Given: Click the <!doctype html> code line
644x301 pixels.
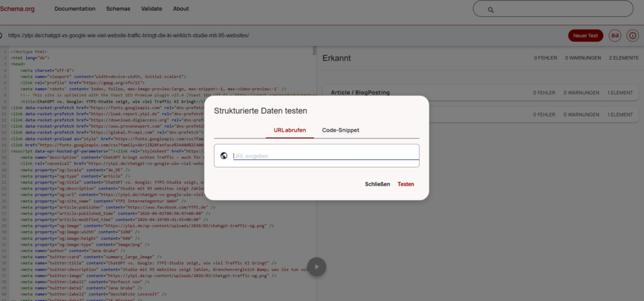Looking at the screenshot, I should click(29, 52).
